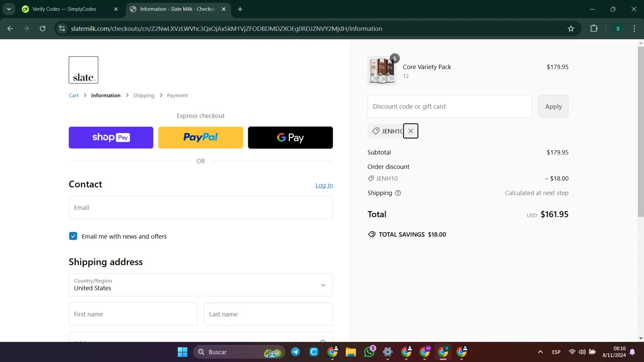644x362 pixels.
Task: Open the Chrome profile avatar
Action: [618, 29]
